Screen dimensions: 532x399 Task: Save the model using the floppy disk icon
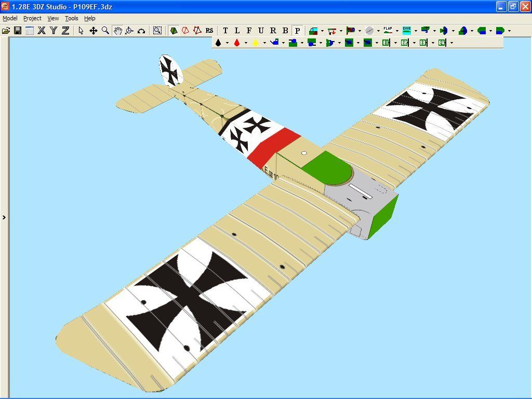(18, 31)
